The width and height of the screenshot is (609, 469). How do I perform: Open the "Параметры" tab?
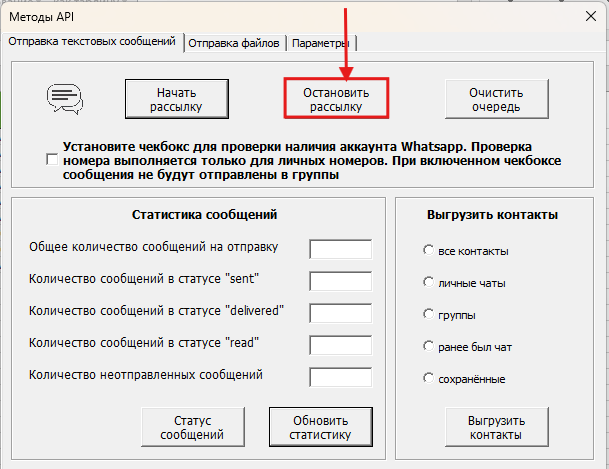(321, 43)
